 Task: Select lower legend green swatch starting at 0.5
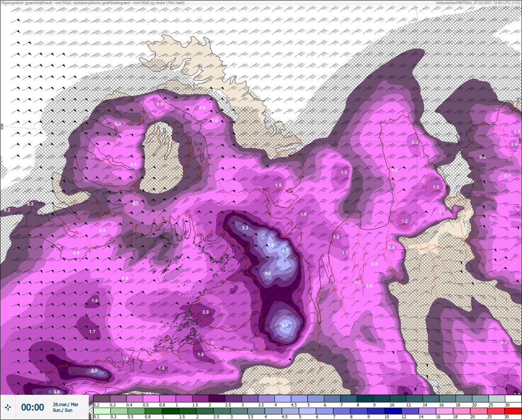[136, 411]
